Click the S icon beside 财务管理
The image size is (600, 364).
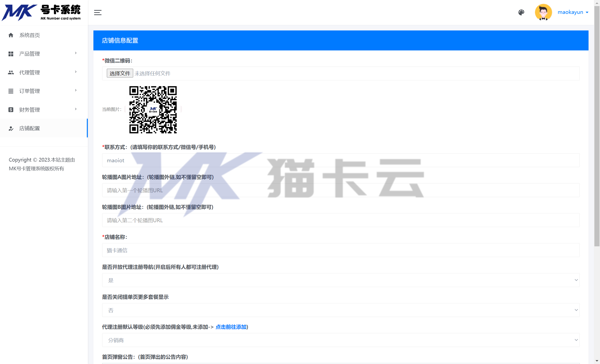point(11,110)
